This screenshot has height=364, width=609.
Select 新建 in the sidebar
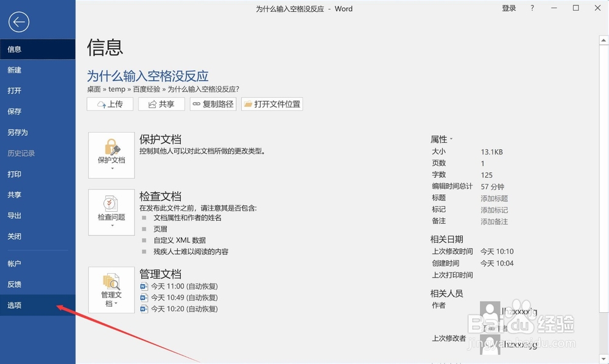pos(38,70)
